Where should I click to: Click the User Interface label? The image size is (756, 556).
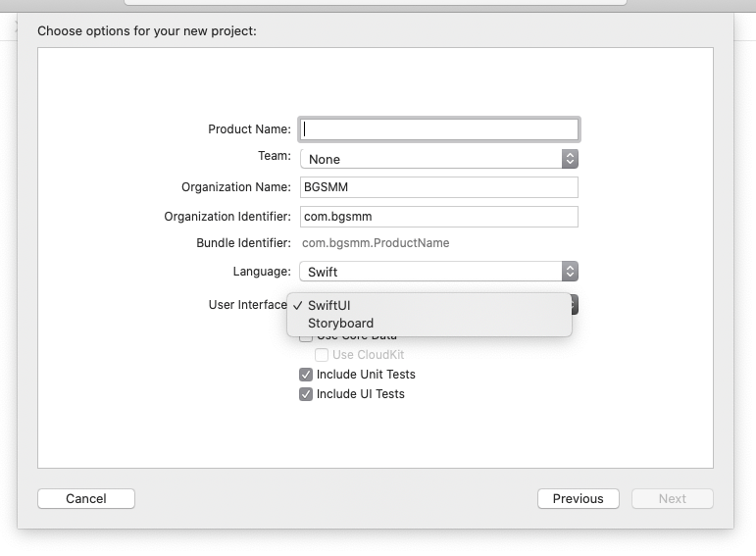[x=247, y=305]
